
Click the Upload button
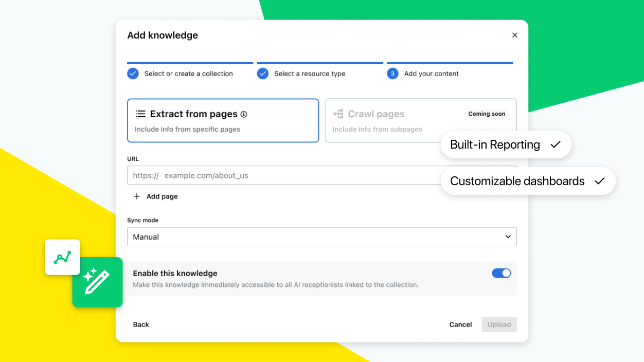coord(499,324)
